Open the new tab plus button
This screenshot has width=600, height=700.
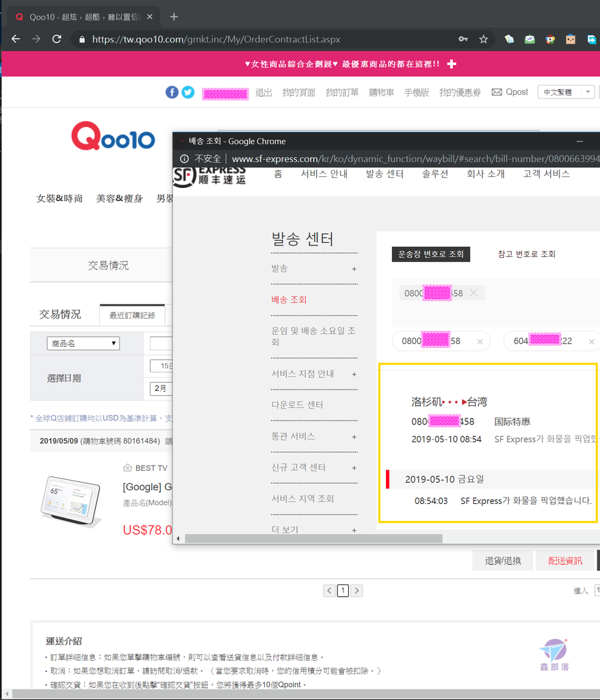[174, 17]
